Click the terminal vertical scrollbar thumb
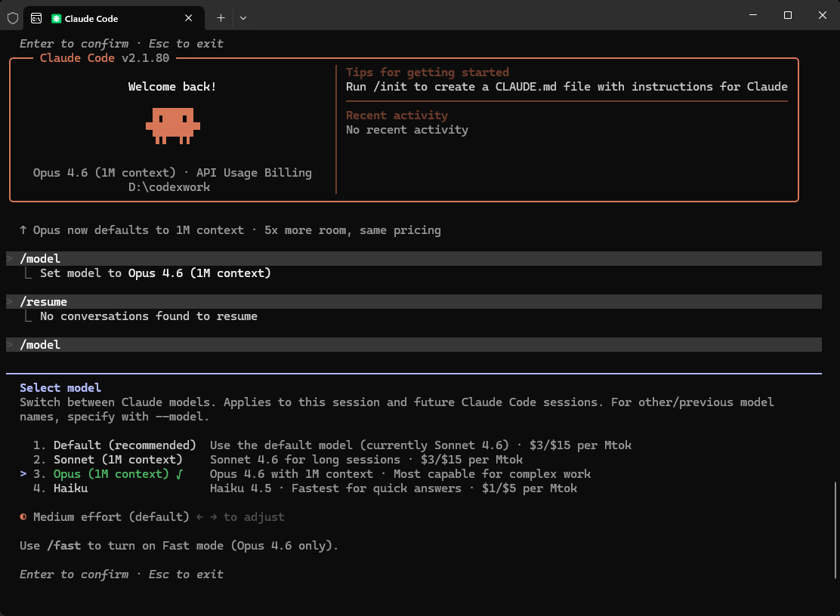The width and height of the screenshot is (840, 616). coord(835,530)
